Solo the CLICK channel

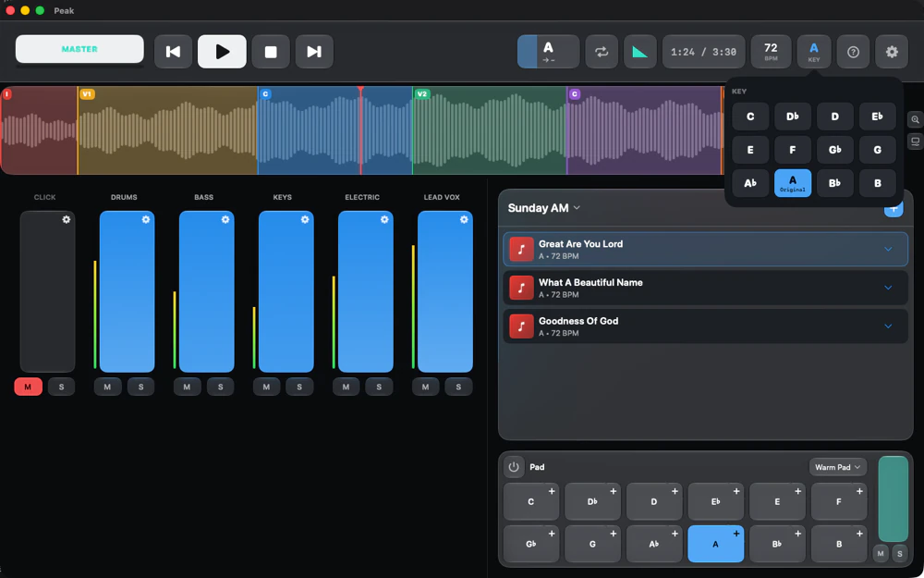click(x=61, y=387)
